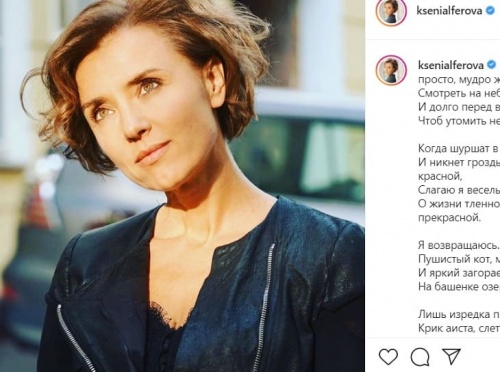Click the caption line starting 'Крик аиста'
Image resolution: width=500 pixels, height=372 pixels.
(459, 328)
